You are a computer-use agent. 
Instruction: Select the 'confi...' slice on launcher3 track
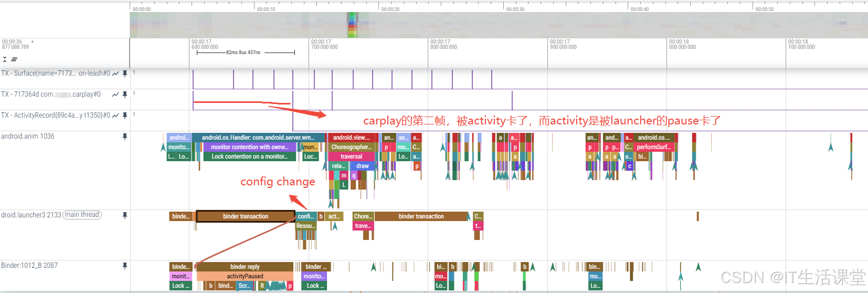(305, 216)
